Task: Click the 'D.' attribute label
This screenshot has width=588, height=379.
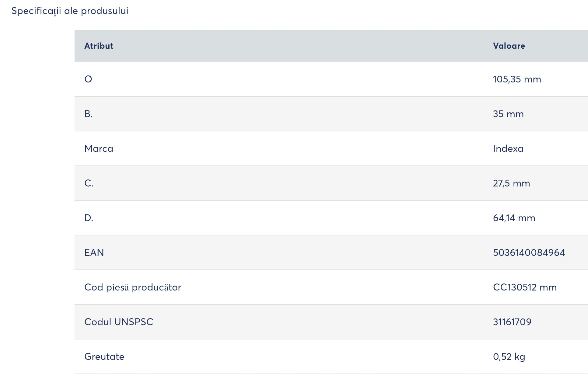Action: click(89, 218)
